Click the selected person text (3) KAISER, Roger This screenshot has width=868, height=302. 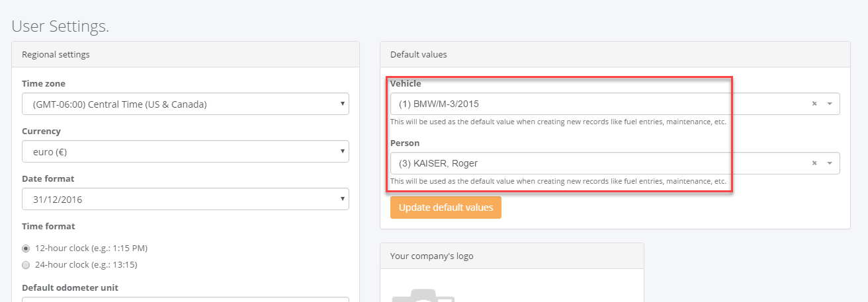439,163
